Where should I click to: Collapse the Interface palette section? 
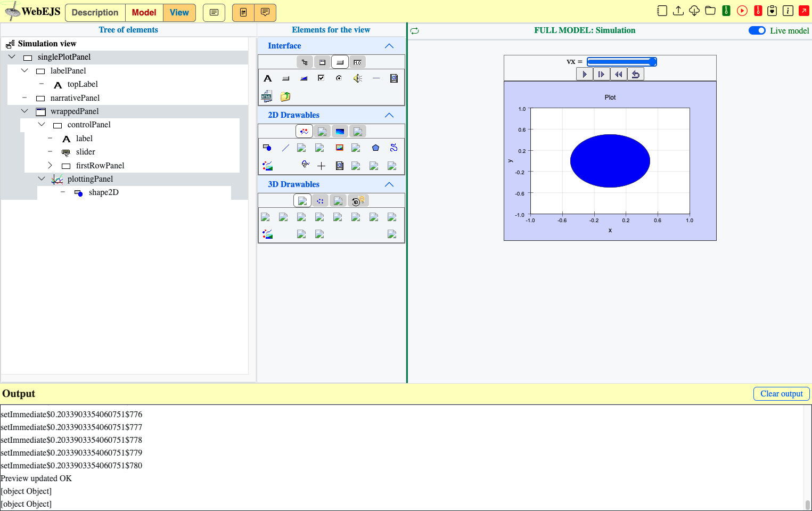[x=389, y=46]
